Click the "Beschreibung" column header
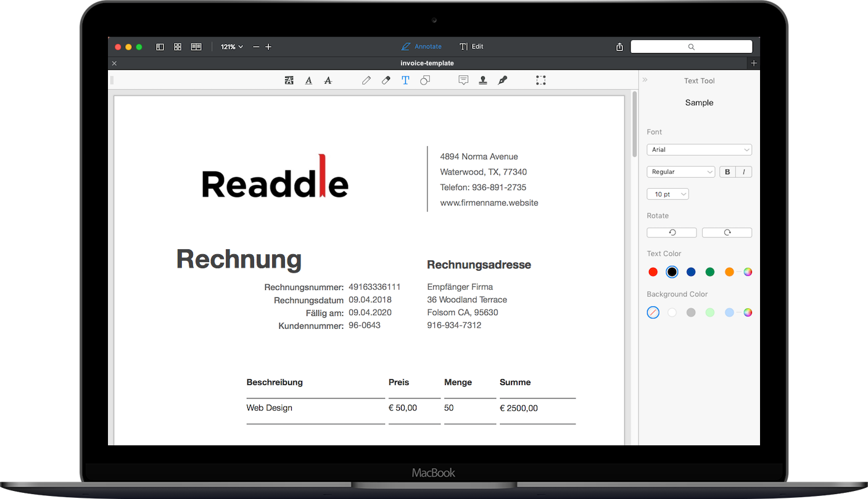 pos(275,382)
